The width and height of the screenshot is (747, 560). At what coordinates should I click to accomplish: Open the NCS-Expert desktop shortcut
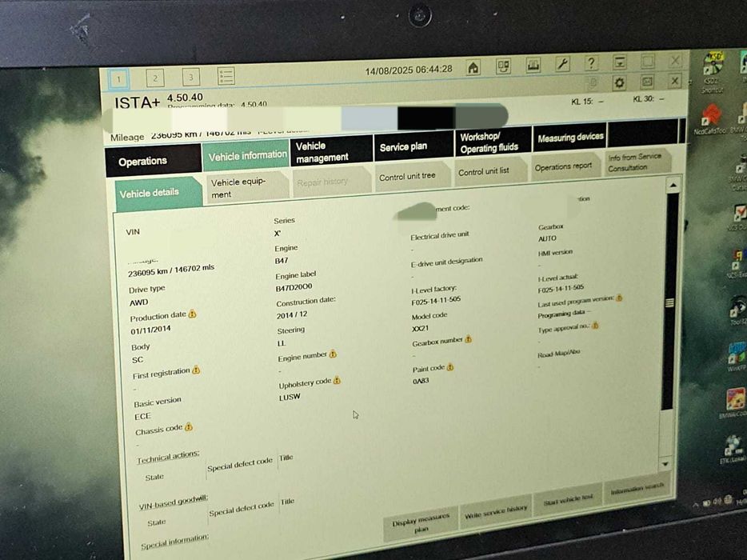tap(737, 263)
